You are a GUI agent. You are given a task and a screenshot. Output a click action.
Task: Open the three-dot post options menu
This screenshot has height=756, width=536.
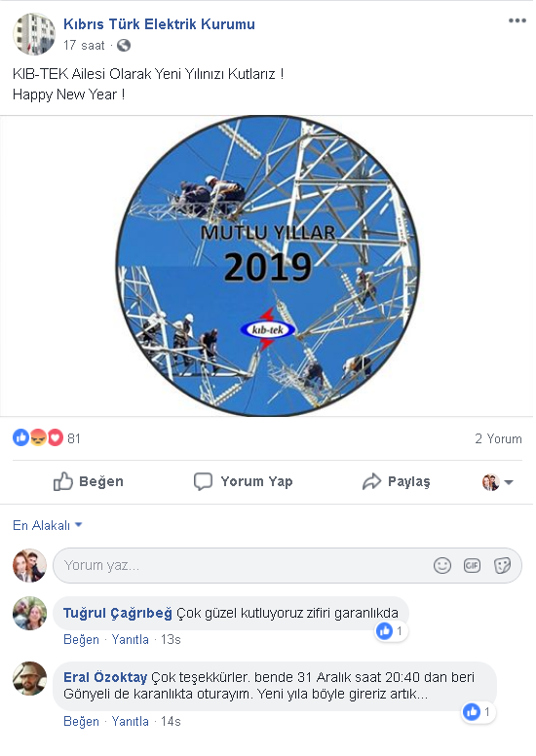(517, 20)
